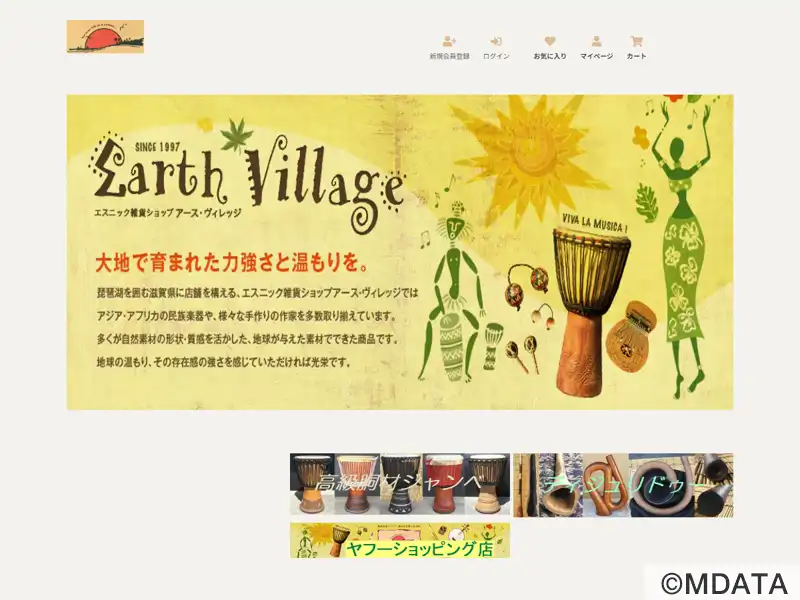Open the ヤフーショッピング店 banner
The image size is (800, 600).
click(400, 540)
